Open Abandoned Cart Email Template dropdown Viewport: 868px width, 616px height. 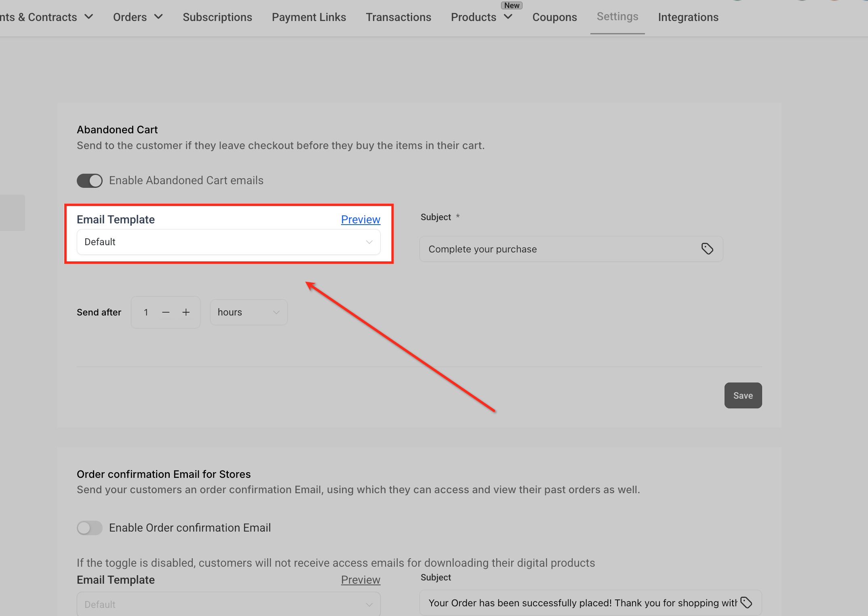(228, 242)
